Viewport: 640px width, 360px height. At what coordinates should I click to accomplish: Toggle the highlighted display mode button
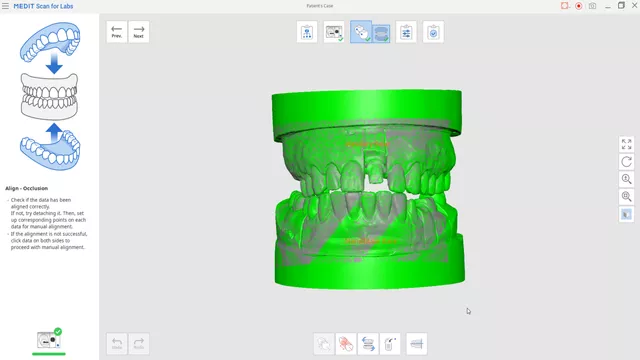627,214
